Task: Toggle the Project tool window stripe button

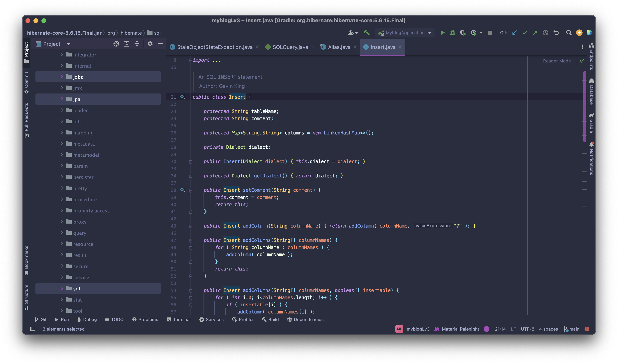Action: pos(26,52)
